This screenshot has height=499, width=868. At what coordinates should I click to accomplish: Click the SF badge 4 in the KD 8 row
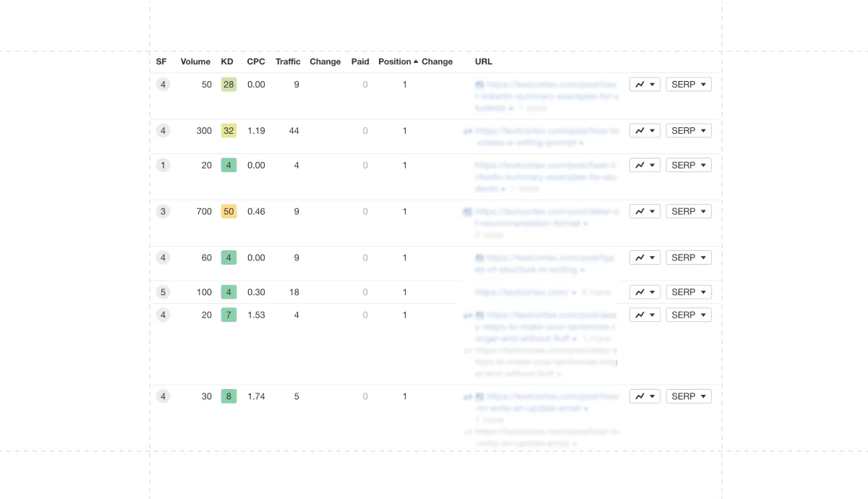163,396
